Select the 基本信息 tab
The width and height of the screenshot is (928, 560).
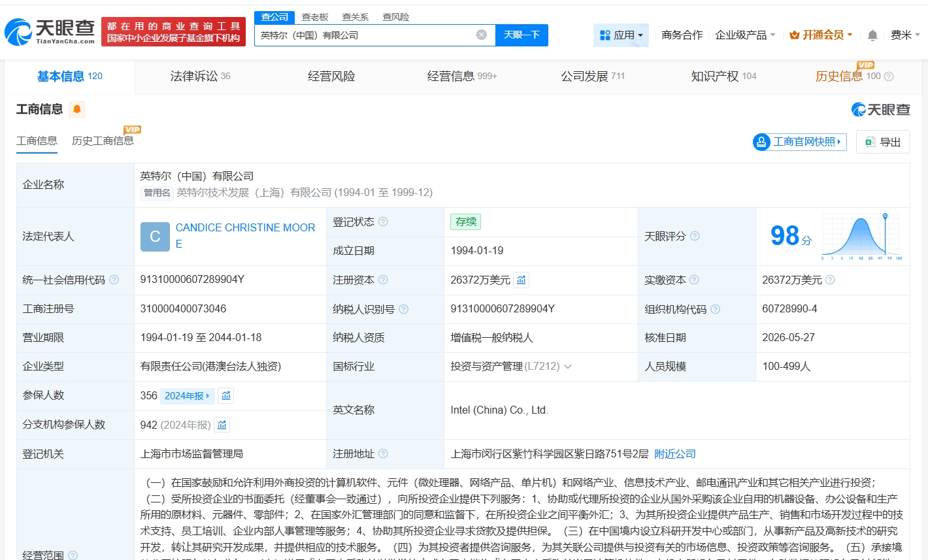pyautogui.click(x=70, y=76)
